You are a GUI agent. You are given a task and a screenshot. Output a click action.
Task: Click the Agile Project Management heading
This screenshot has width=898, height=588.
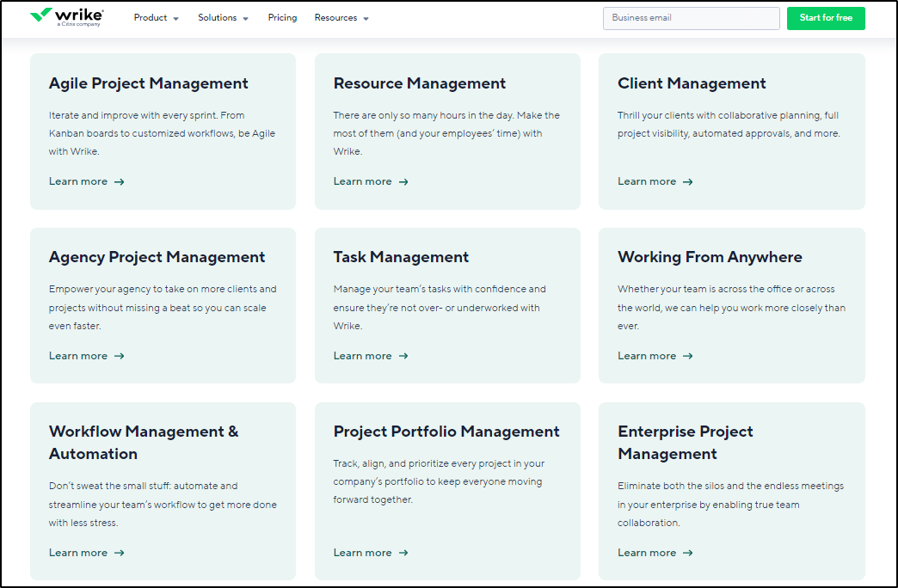148,83
